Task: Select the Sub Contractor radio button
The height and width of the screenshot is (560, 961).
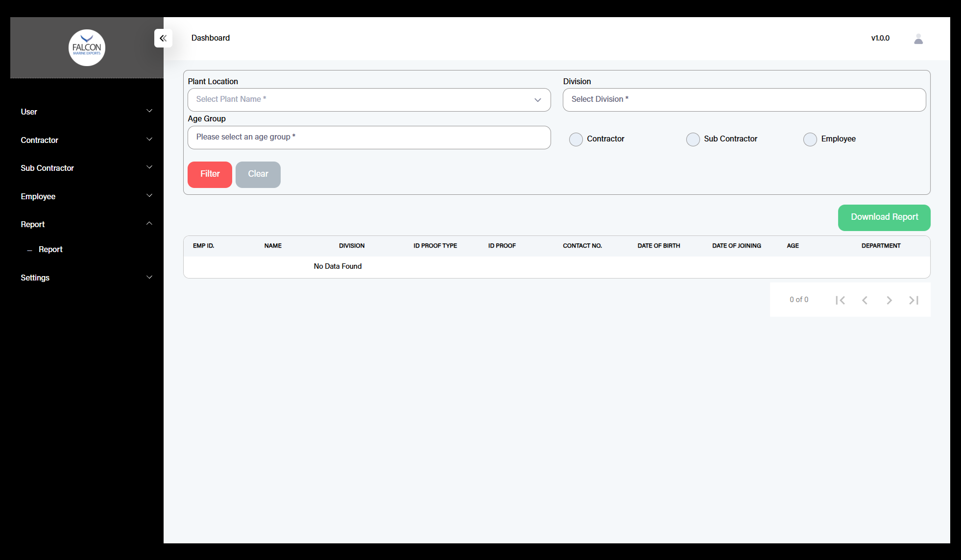Action: (693, 140)
